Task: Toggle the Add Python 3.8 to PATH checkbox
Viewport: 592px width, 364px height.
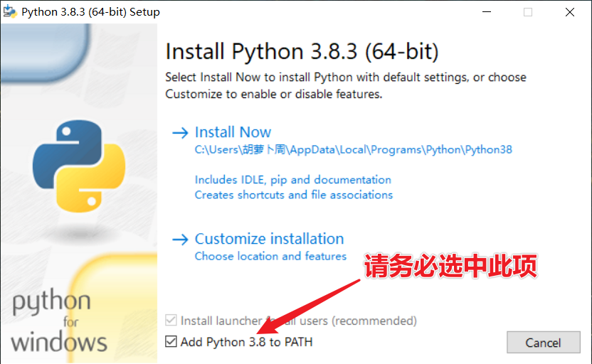Action: pyautogui.click(x=171, y=341)
